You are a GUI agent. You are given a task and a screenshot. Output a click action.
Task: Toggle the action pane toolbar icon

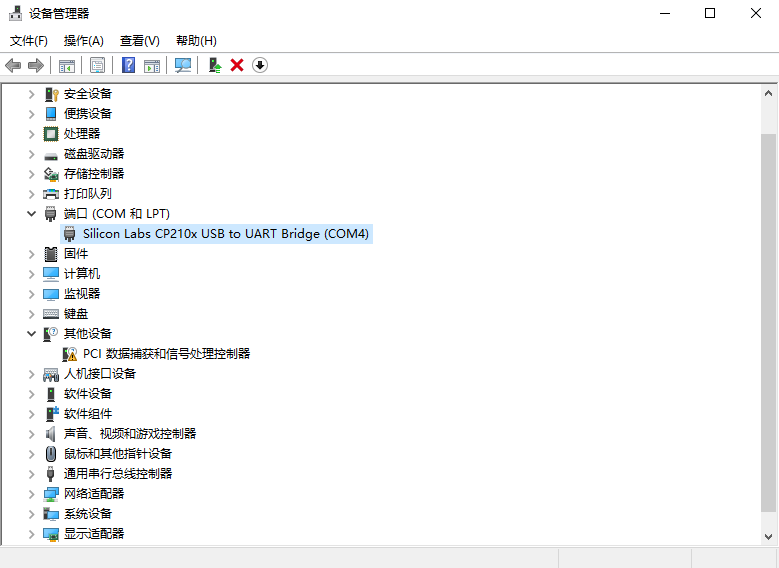[152, 65]
